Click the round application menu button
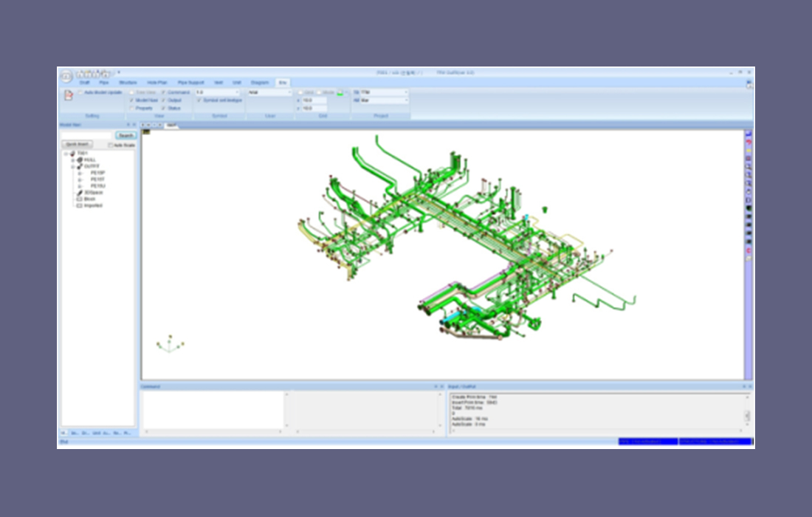 point(66,75)
